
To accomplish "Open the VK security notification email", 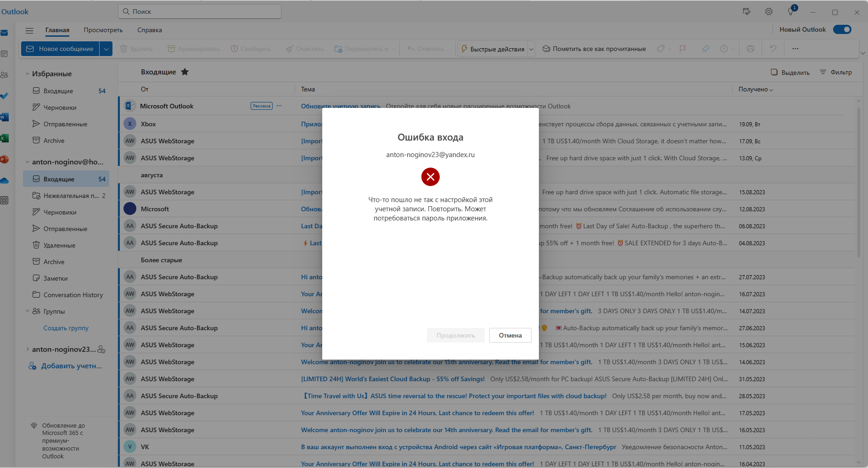I will click(487, 447).
